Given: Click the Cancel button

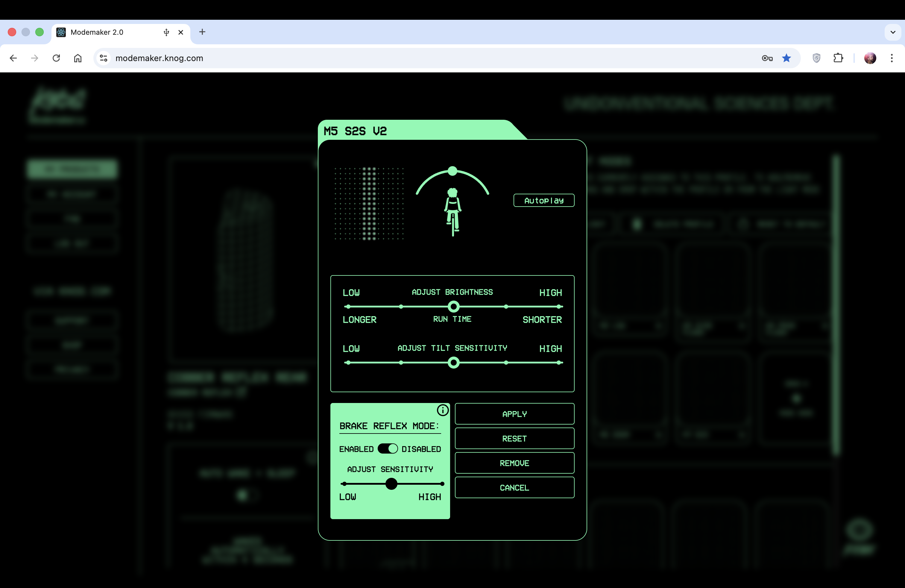Looking at the screenshot, I should tap(514, 488).
